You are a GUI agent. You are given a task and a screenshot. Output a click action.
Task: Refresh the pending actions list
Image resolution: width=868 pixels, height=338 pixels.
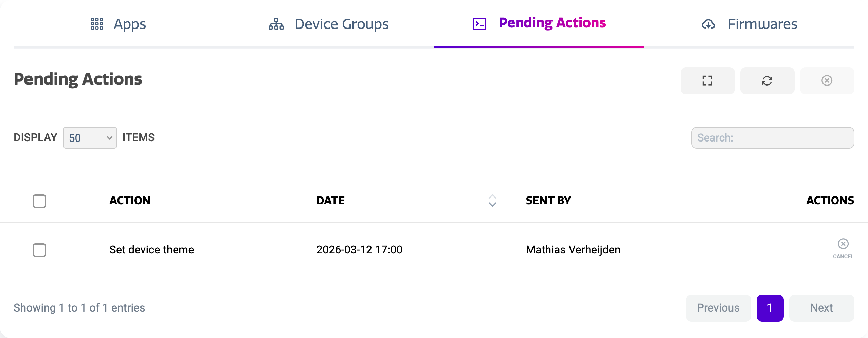767,81
